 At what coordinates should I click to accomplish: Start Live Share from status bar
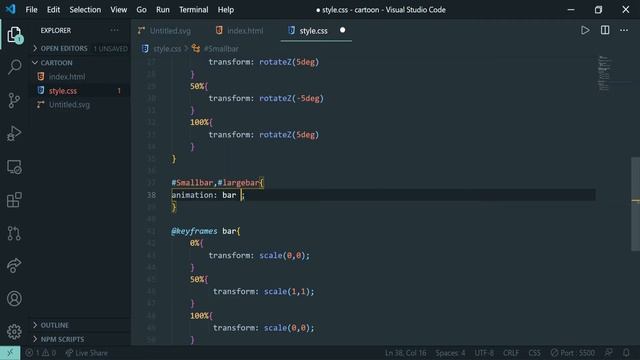point(87,353)
